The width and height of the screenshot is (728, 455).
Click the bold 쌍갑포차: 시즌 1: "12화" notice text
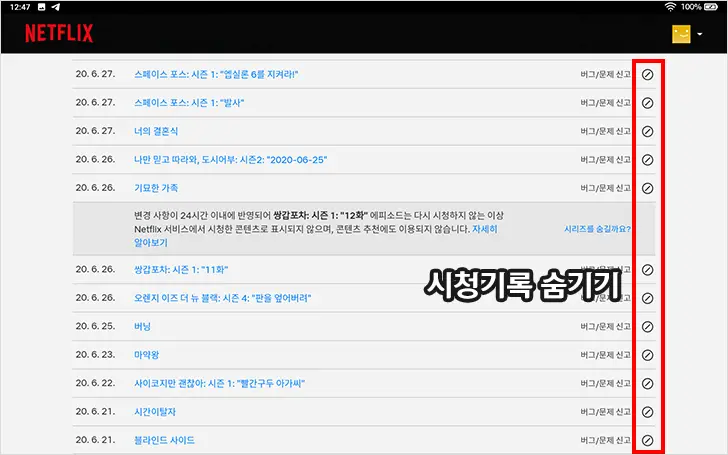320,215
